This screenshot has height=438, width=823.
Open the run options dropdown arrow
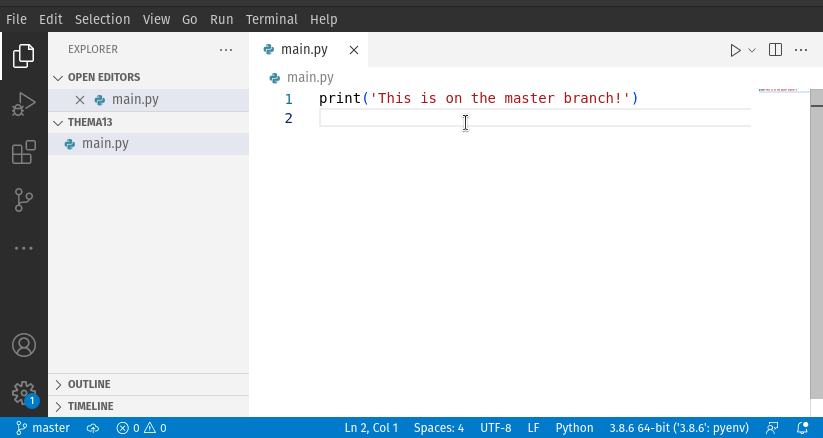tap(752, 50)
